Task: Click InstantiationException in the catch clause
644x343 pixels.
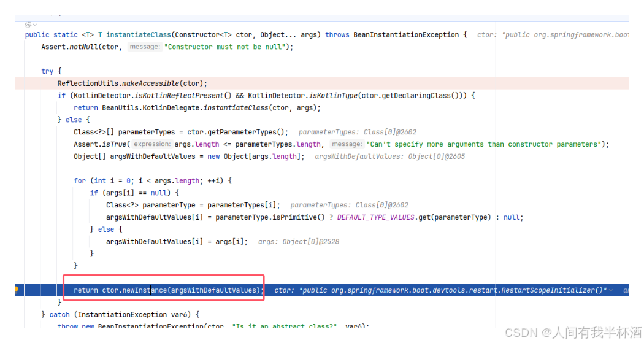Action: 123,315
